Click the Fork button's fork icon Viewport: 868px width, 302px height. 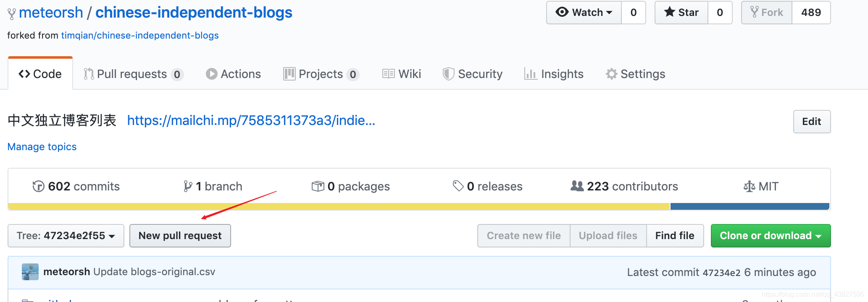tap(755, 12)
